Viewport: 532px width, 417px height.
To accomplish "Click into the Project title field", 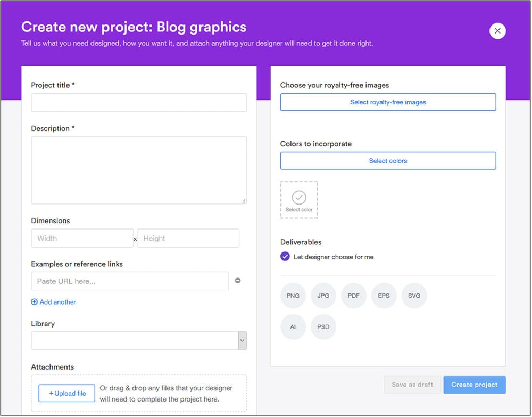I will [x=138, y=102].
